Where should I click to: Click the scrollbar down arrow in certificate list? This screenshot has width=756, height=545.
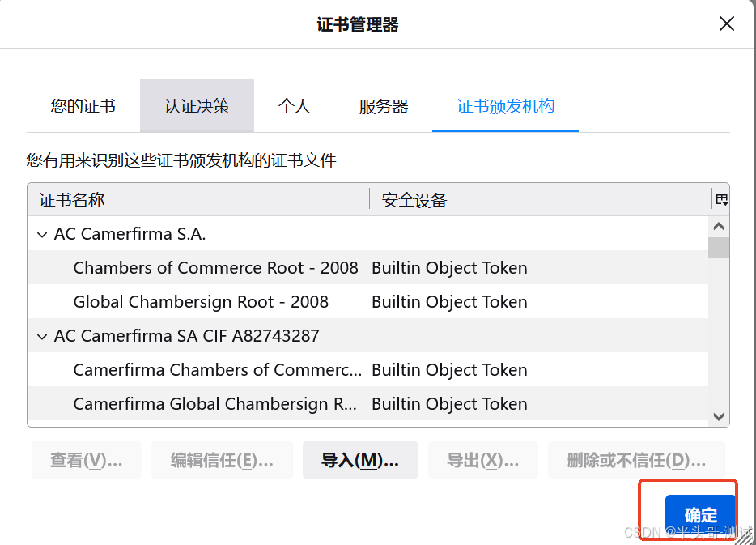point(719,416)
